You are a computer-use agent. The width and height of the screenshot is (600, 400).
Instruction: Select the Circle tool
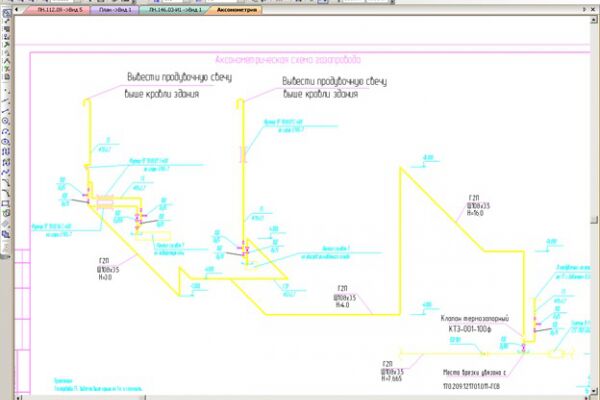tap(5, 121)
